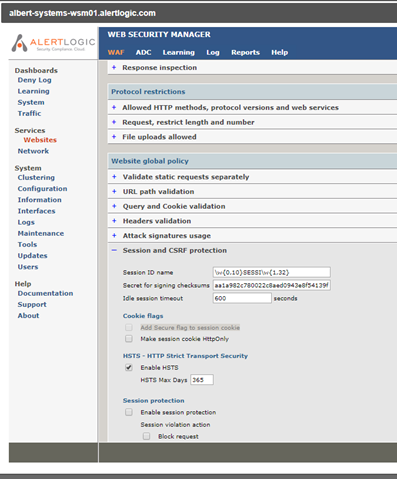Viewport: 397px width, 479px height.
Task: Enable Make session cookie HttpOnly
Action: click(129, 339)
